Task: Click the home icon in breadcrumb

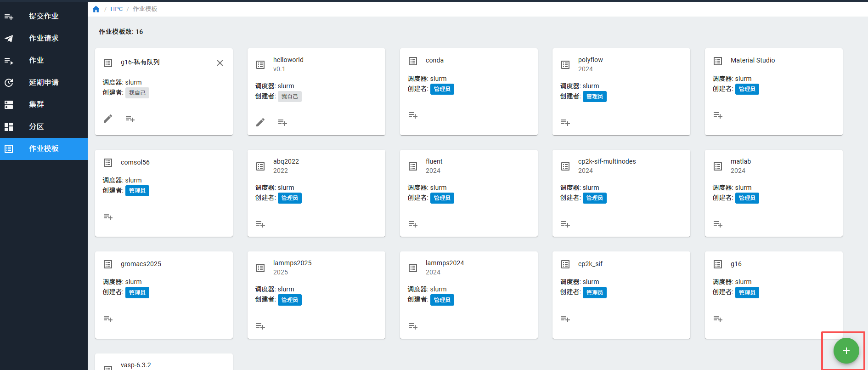Action: coord(96,9)
